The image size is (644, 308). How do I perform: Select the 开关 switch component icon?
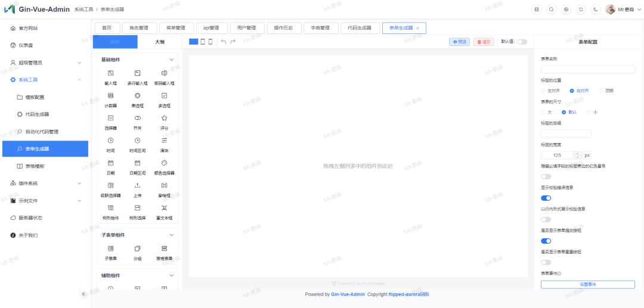click(137, 118)
